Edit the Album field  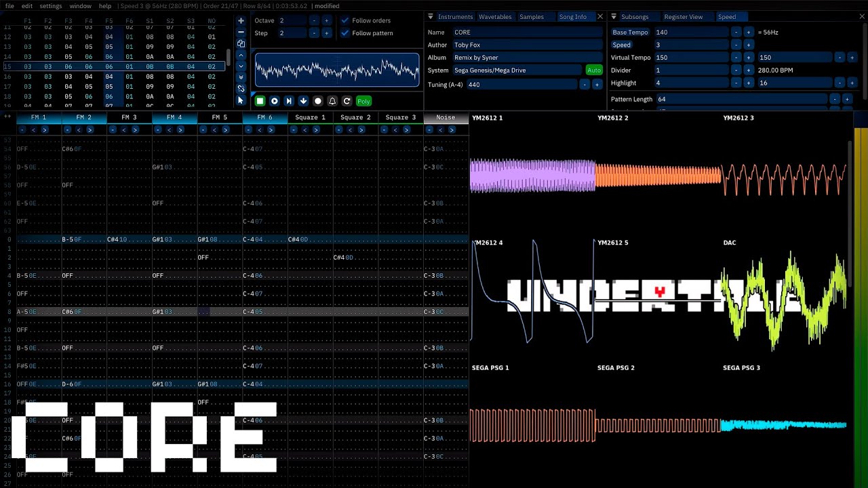click(527, 58)
